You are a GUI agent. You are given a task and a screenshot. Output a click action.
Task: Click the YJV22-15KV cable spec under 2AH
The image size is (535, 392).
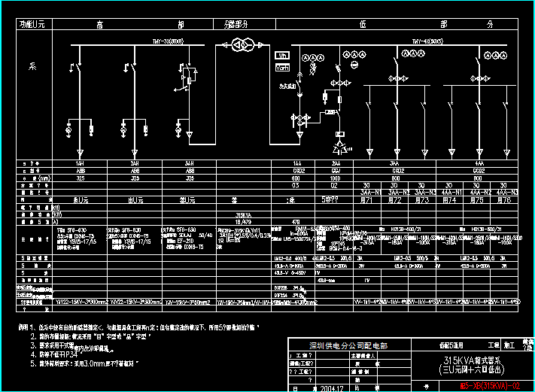[x=135, y=302]
